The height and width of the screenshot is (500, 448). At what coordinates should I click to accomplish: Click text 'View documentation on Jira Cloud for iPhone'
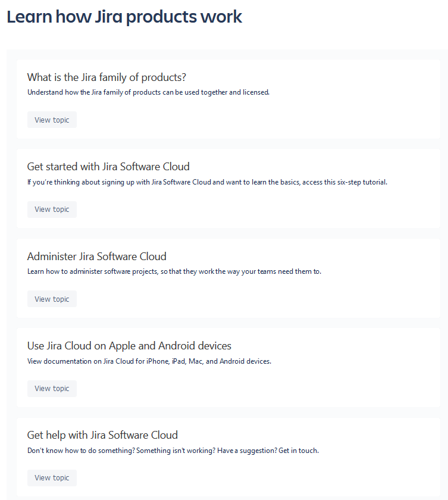tap(98, 361)
